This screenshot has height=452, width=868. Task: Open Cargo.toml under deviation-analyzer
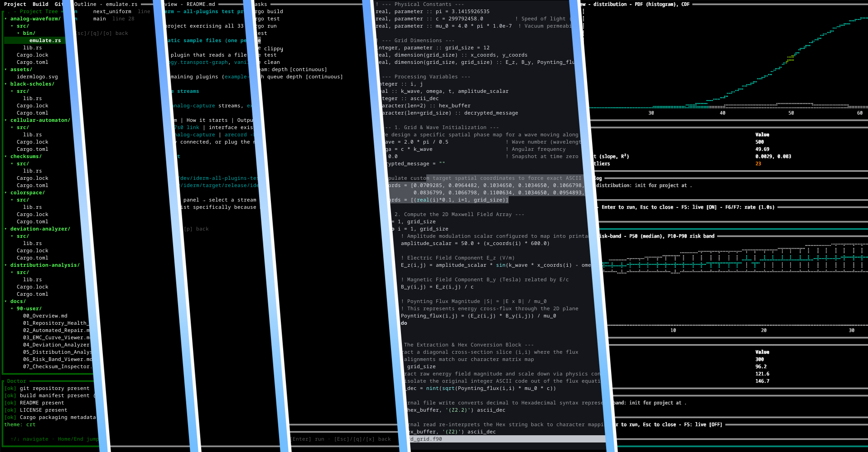(32, 258)
